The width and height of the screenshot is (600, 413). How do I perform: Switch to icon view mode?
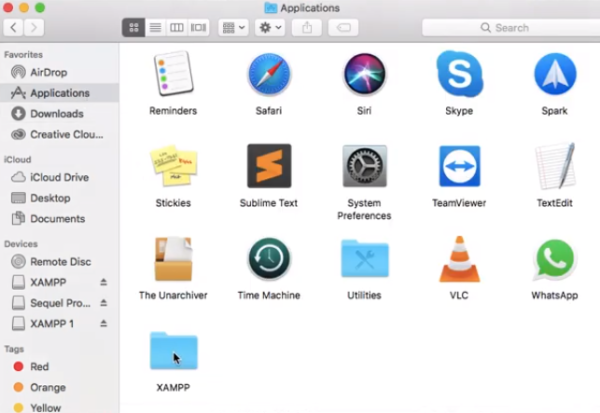coord(133,28)
